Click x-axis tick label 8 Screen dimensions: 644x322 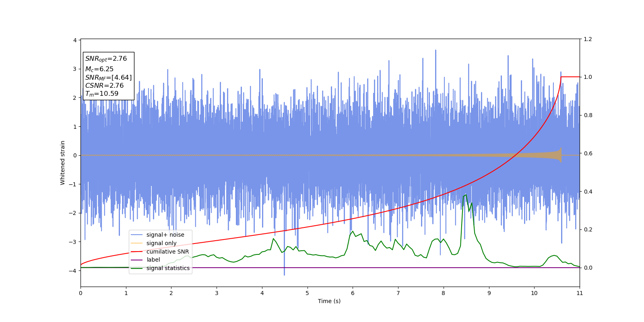click(x=444, y=293)
